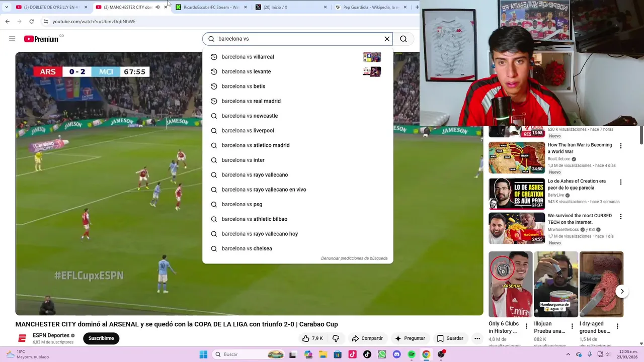The width and height of the screenshot is (644, 362).
Task: Choose suggestion 'barcelona vs chelsea'
Action: 297,248
